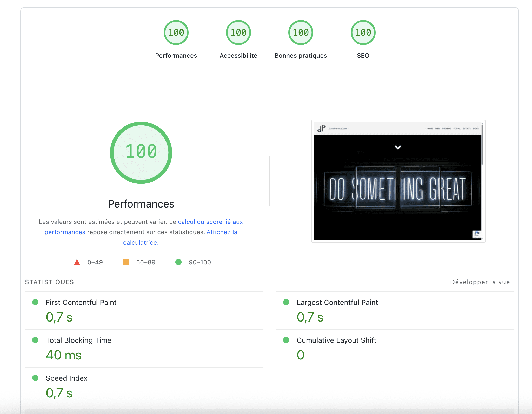Screen dimensions: 532x414
Task: Click the green circle 90–100 legend icon
Action: [x=178, y=262]
